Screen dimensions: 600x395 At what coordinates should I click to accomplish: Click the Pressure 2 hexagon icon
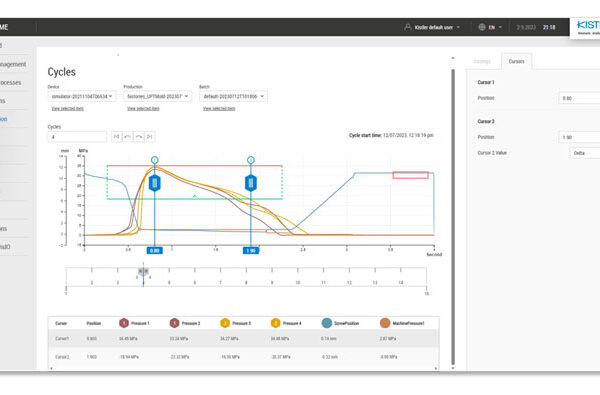(174, 323)
